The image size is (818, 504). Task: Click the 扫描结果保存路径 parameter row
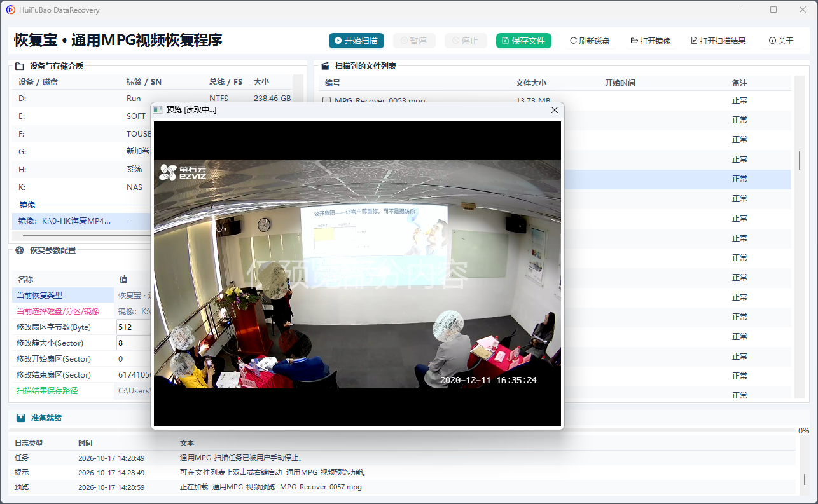pyautogui.click(x=81, y=391)
